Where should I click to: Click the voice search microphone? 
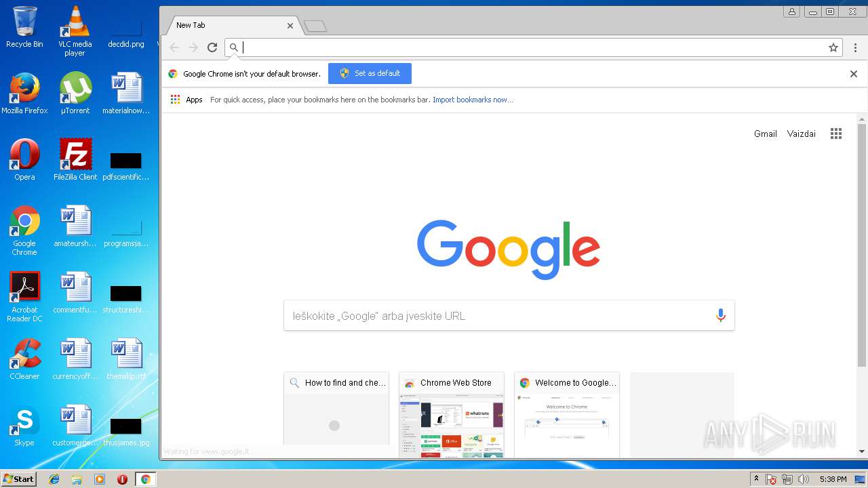[x=720, y=315]
